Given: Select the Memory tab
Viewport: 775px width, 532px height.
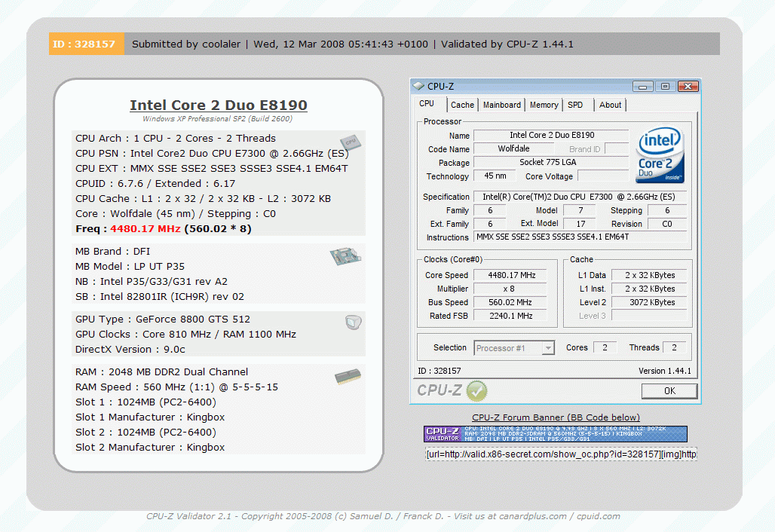Looking at the screenshot, I should click(x=544, y=105).
